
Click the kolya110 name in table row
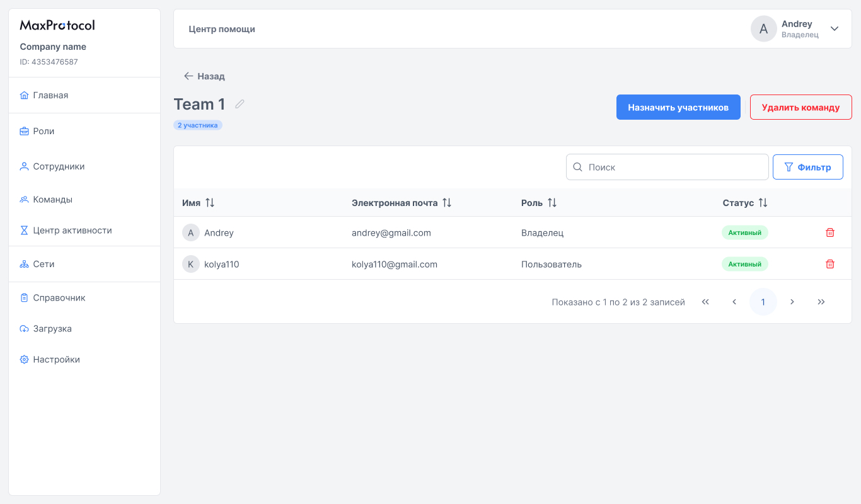222,264
